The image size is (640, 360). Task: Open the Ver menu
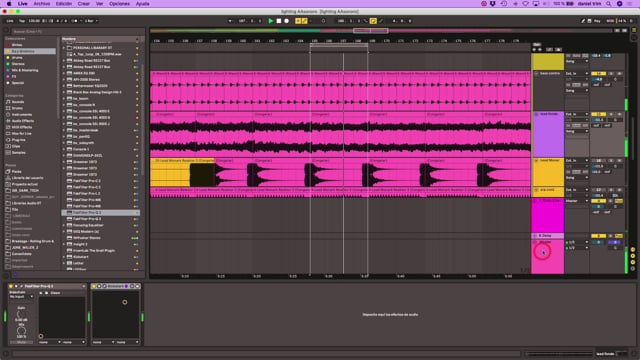click(99, 4)
